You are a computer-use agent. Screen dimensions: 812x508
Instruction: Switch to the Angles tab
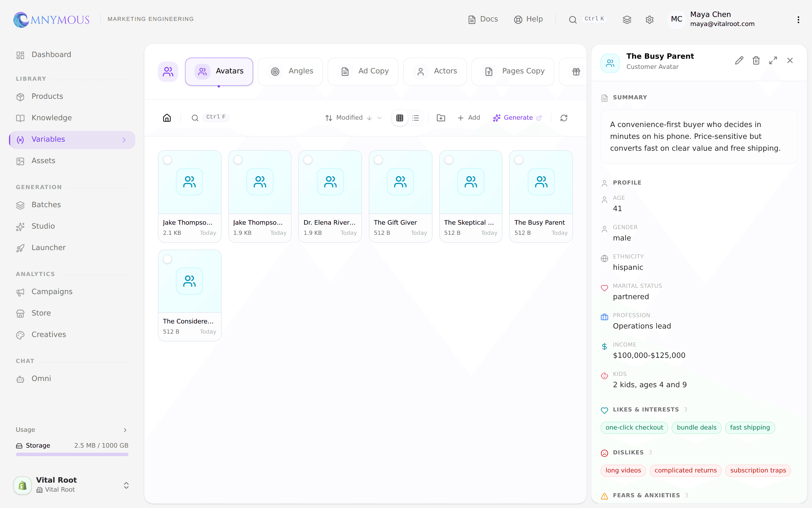point(291,72)
